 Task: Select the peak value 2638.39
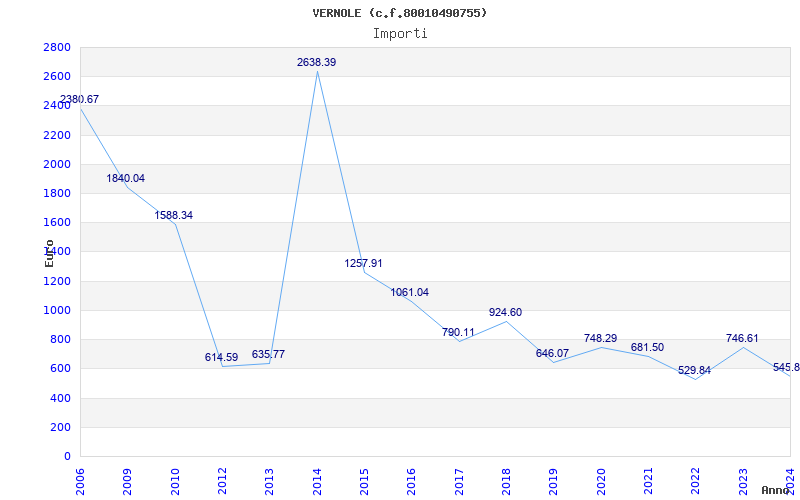pos(317,62)
